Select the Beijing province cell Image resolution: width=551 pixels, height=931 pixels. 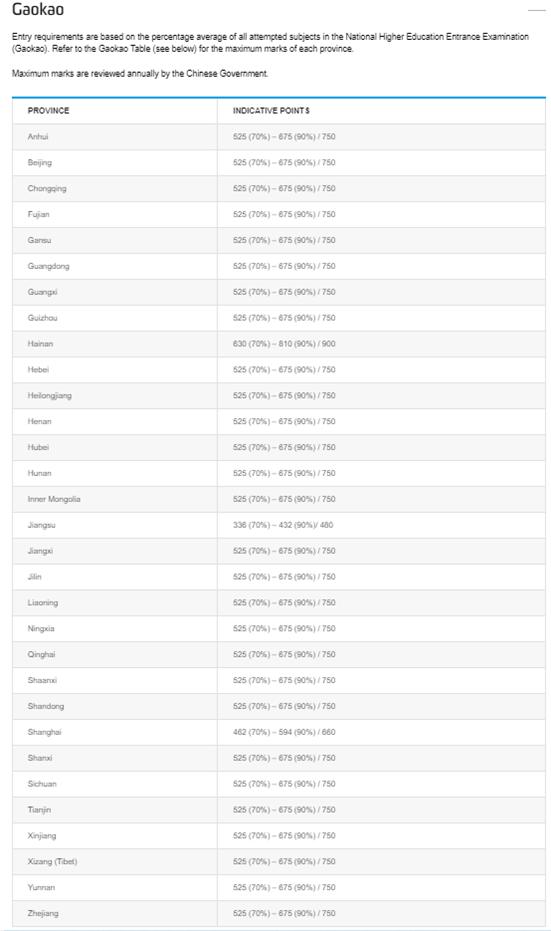tap(115, 163)
